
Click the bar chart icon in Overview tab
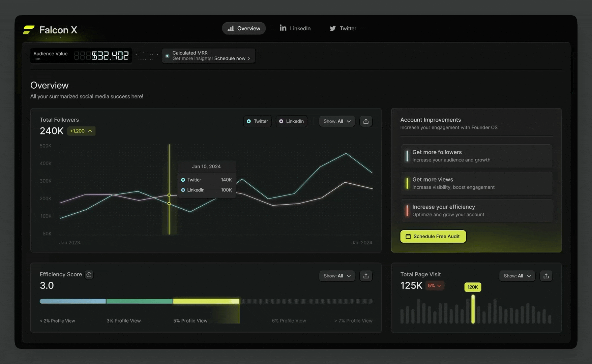click(231, 28)
